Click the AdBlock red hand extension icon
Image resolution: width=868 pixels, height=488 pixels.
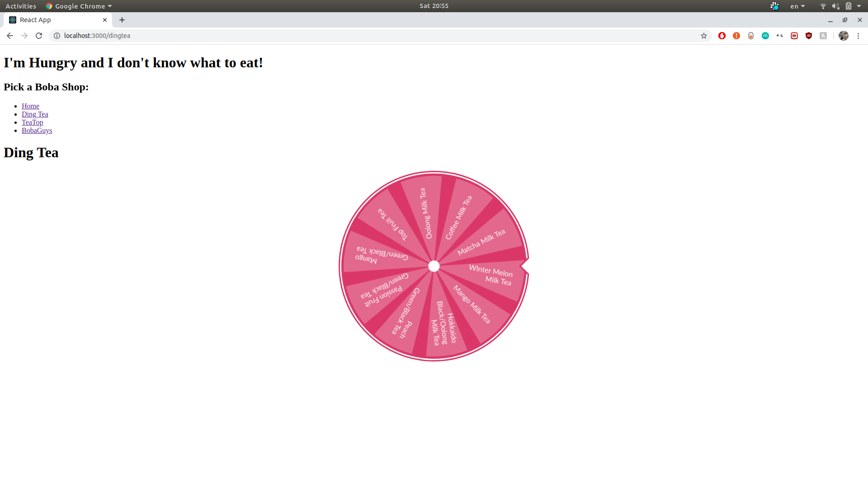(722, 36)
